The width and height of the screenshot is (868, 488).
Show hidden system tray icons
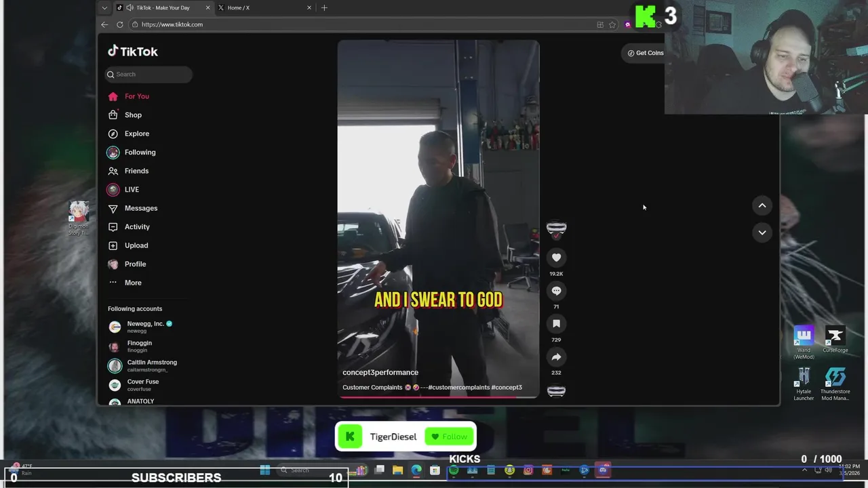pos(805,470)
